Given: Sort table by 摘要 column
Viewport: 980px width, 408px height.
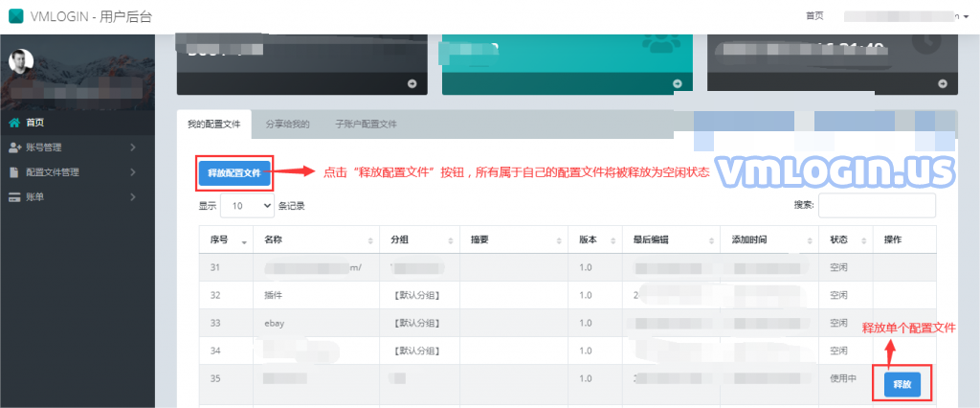Looking at the screenshot, I should pyautogui.click(x=514, y=239).
